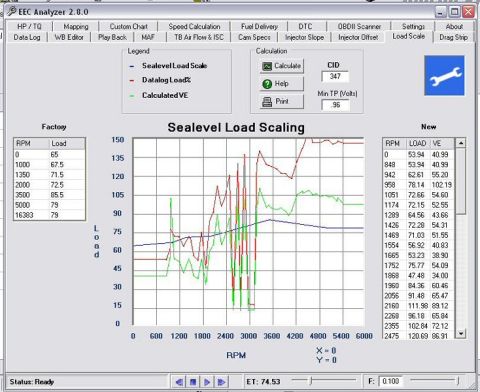Viewport: 480px width, 392px height.
Task: Maximize the EEC Analyzer window
Action: 454,12
